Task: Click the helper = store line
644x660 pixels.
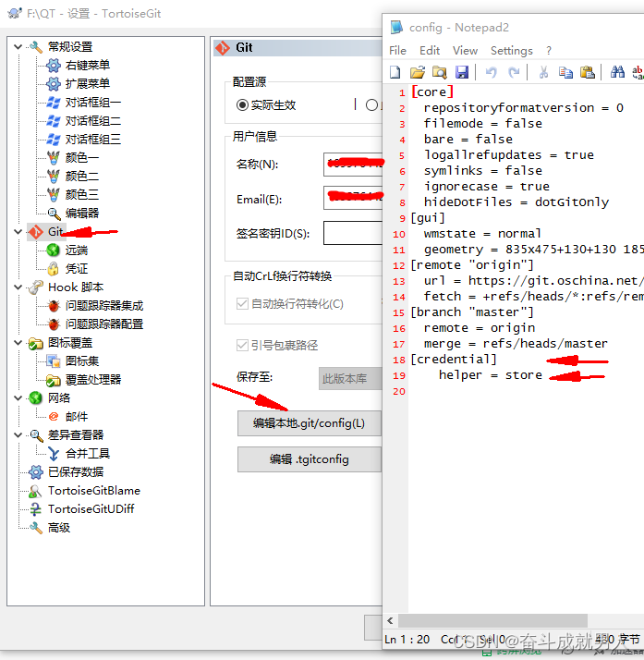Action: tap(490, 375)
